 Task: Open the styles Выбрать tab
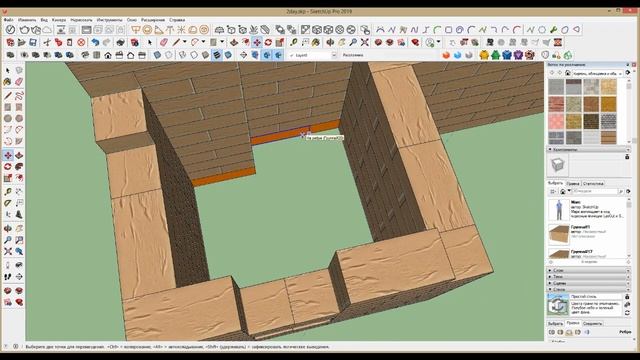tap(555, 323)
